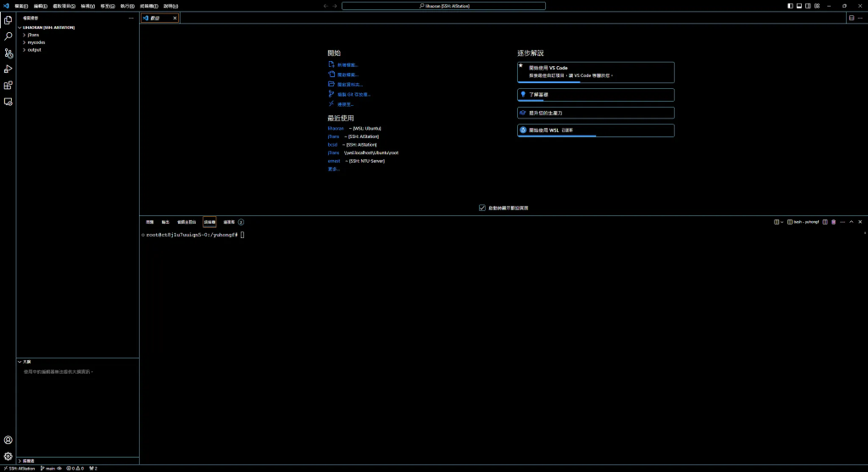Open the Extensions view
868x472 pixels.
click(8, 85)
